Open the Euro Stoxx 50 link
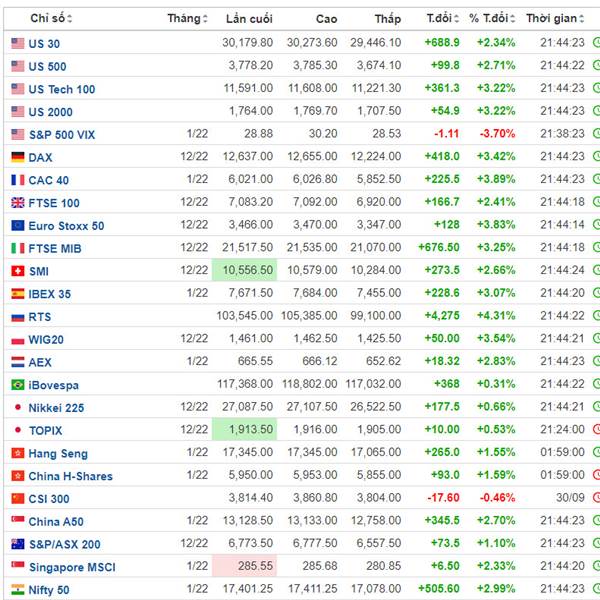Image resolution: width=600 pixels, height=600 pixels. click(x=66, y=226)
